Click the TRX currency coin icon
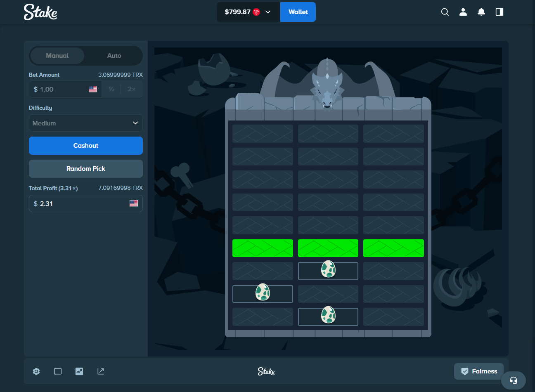Screen dimensions: 535x392 (256, 12)
